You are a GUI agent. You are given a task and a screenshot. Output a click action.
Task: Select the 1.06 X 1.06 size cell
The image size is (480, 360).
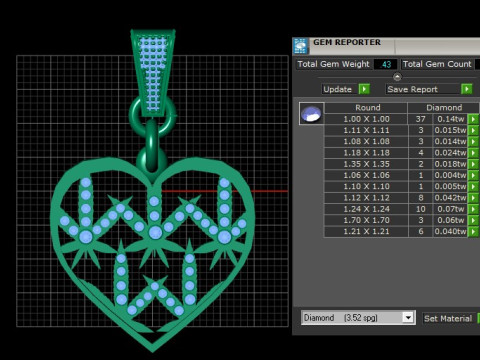[x=366, y=175]
